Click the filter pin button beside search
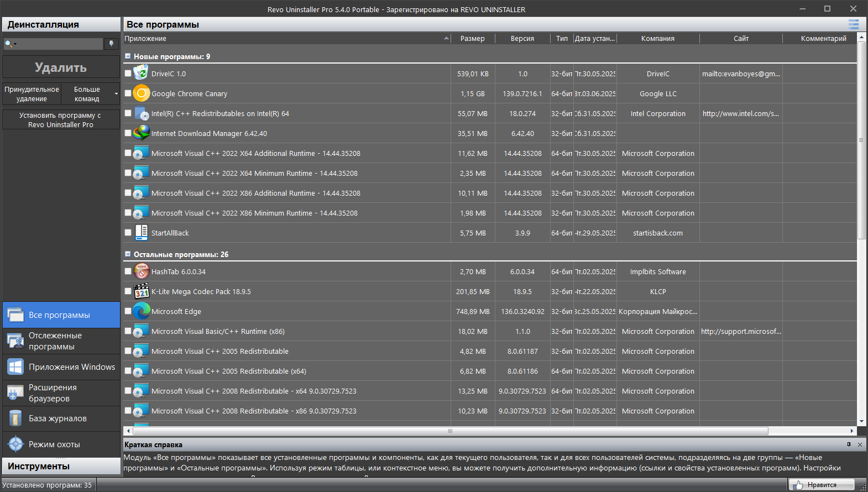 pos(111,44)
